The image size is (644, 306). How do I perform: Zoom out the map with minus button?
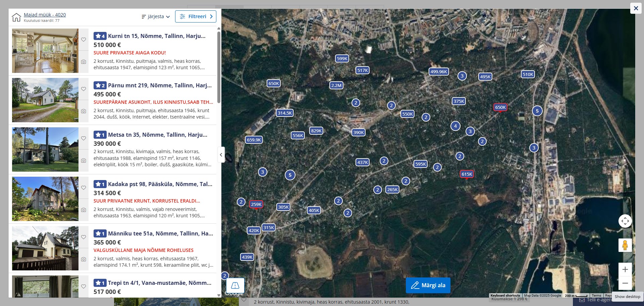625,283
